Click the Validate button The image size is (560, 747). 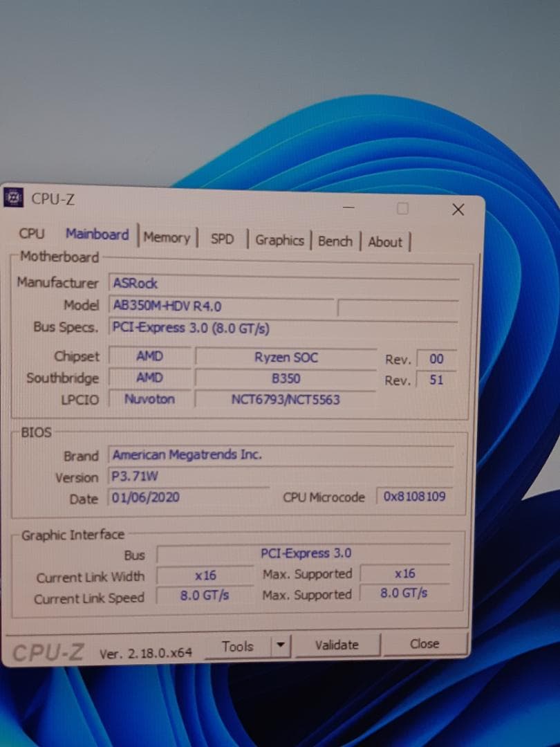coord(337,645)
